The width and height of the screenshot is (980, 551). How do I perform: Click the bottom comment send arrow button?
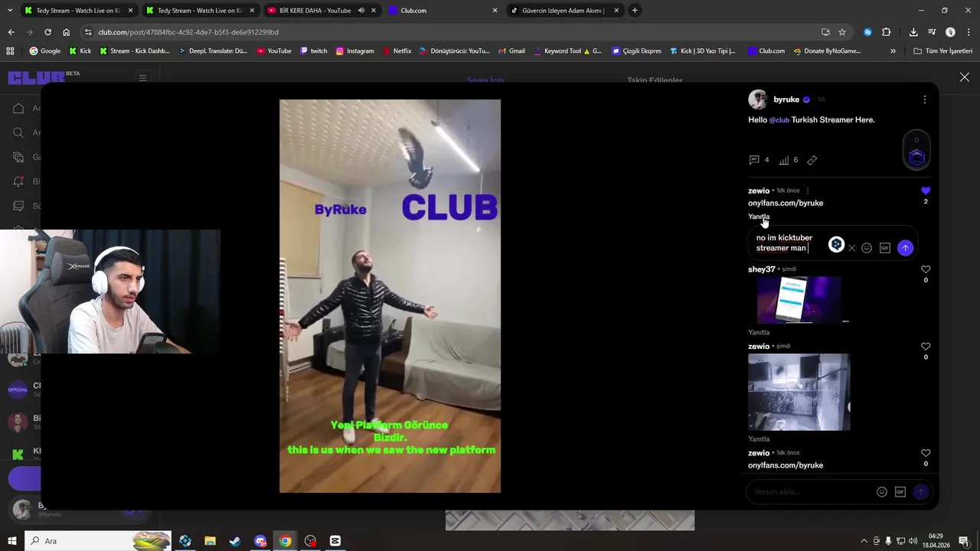[920, 492]
